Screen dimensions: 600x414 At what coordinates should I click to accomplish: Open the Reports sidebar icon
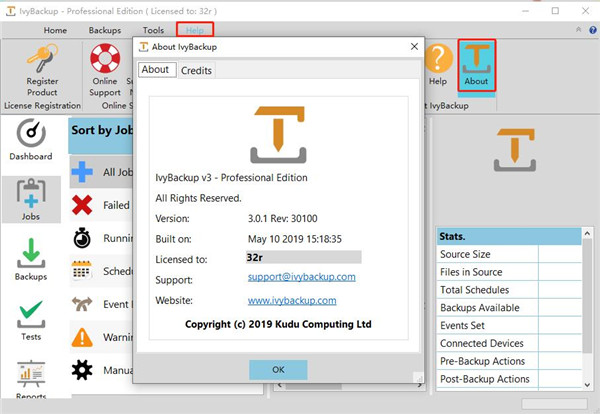(x=31, y=374)
